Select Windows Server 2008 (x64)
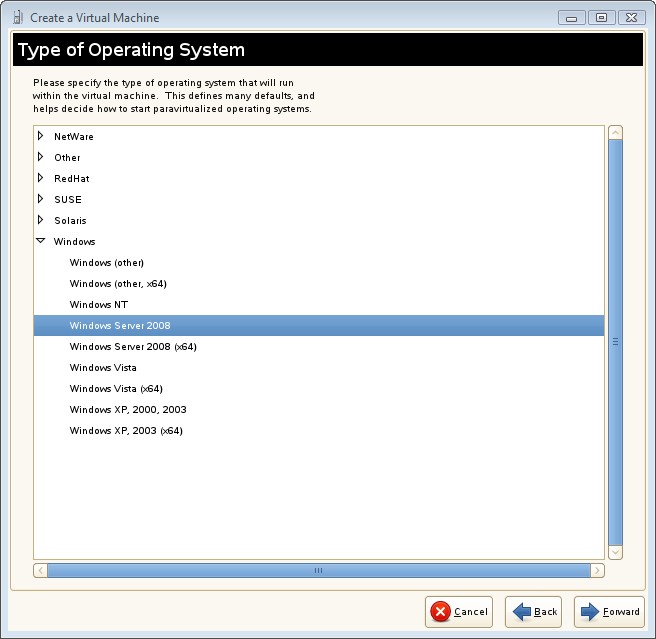This screenshot has height=639, width=656. 133,347
